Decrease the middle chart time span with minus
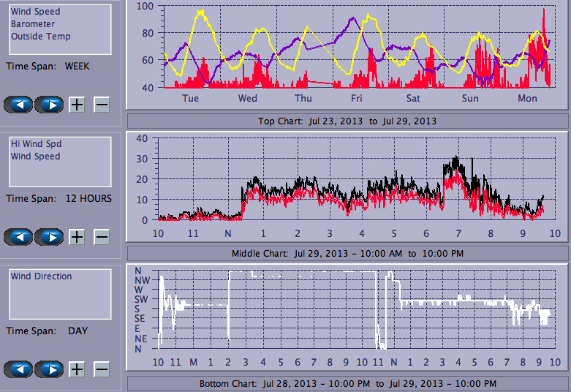 (102, 237)
